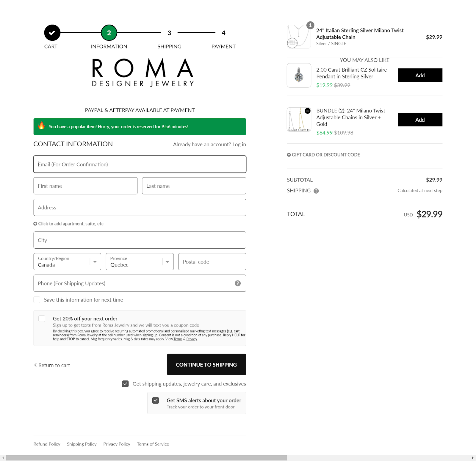Uncheck shipping updates and exclusives checkbox
The height and width of the screenshot is (461, 476).
125,384
